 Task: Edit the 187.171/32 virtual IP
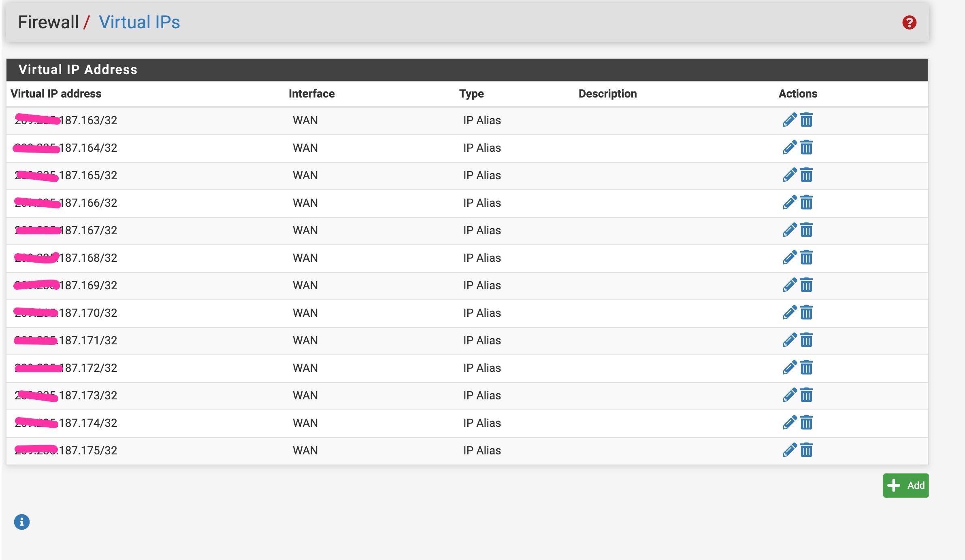click(789, 340)
